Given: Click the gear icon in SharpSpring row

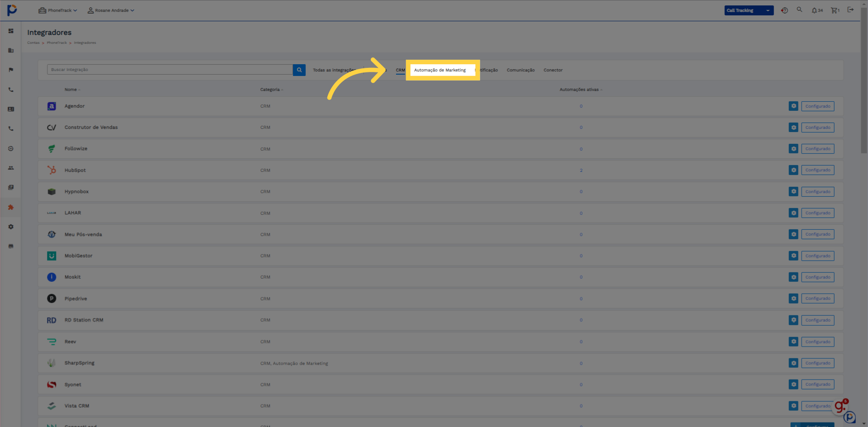Looking at the screenshot, I should pyautogui.click(x=793, y=363).
